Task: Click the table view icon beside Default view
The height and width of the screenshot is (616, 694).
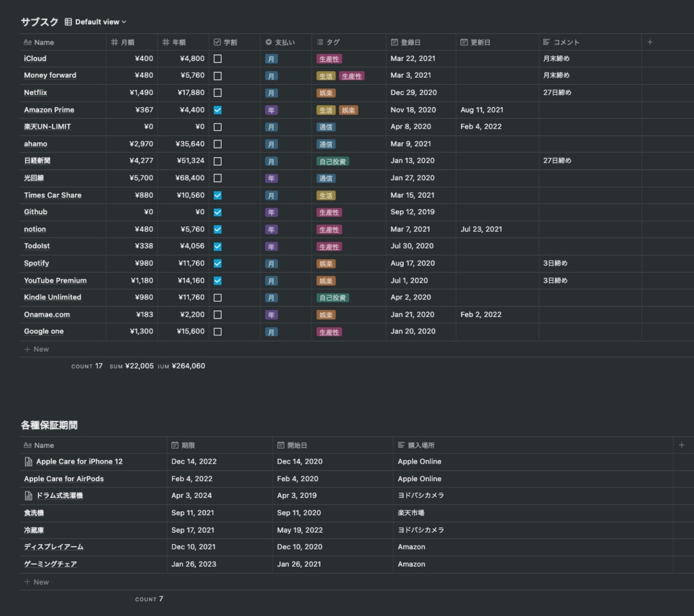Action: pos(68,22)
